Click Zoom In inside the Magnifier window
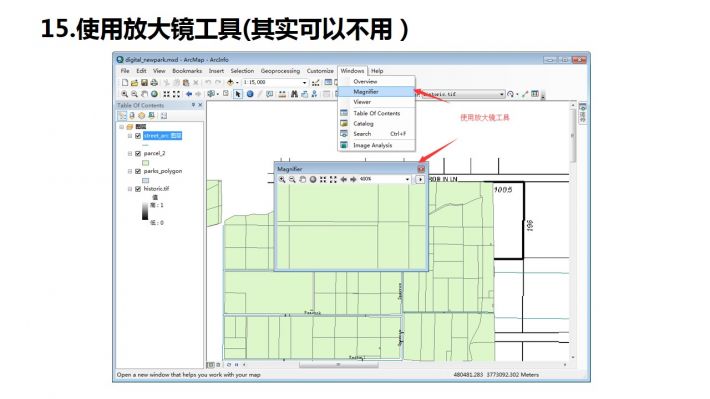This screenshot has height=399, width=710. click(x=282, y=179)
